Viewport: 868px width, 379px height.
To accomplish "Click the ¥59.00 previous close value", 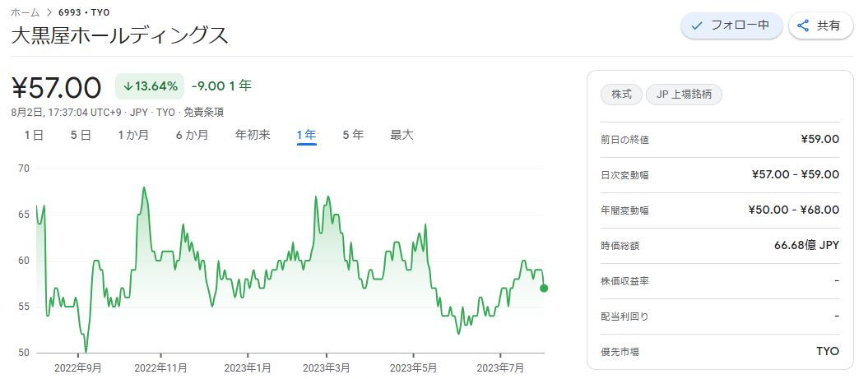I will point(819,140).
